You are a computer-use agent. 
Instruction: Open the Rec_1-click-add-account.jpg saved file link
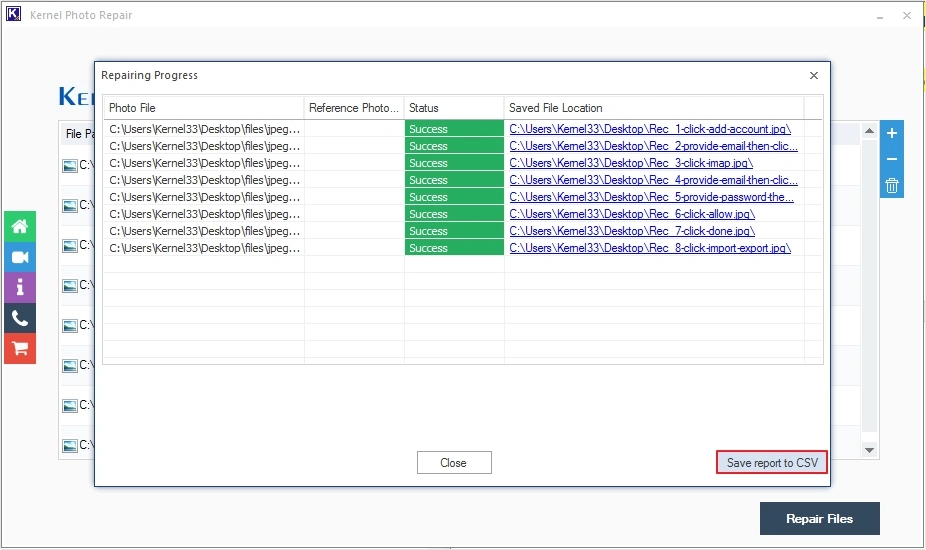coord(650,129)
